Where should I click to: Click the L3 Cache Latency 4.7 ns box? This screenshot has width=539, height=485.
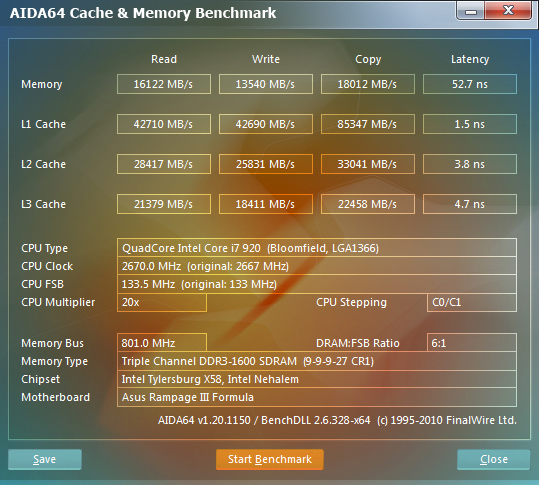tap(470, 204)
